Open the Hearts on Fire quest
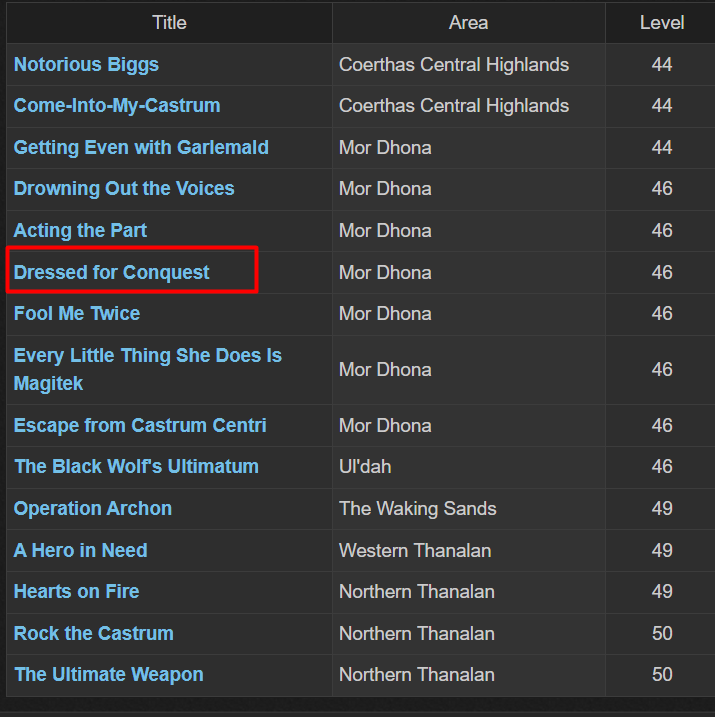 (76, 592)
